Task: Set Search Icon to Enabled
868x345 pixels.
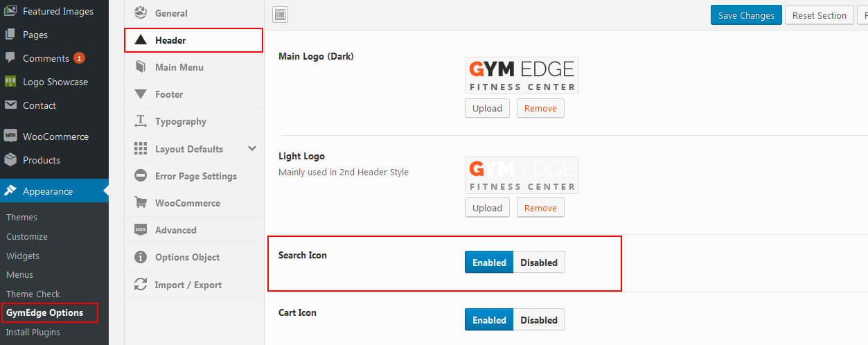Action: [x=489, y=263]
